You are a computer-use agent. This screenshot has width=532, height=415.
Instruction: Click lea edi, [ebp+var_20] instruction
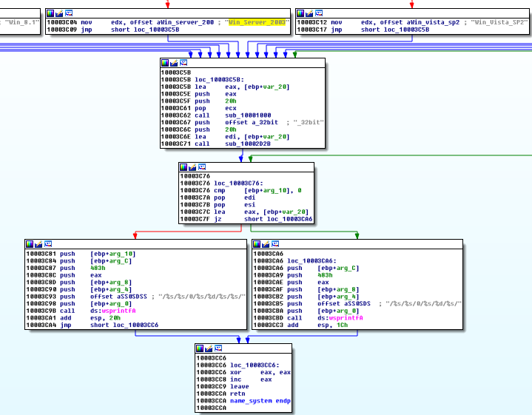(x=242, y=137)
